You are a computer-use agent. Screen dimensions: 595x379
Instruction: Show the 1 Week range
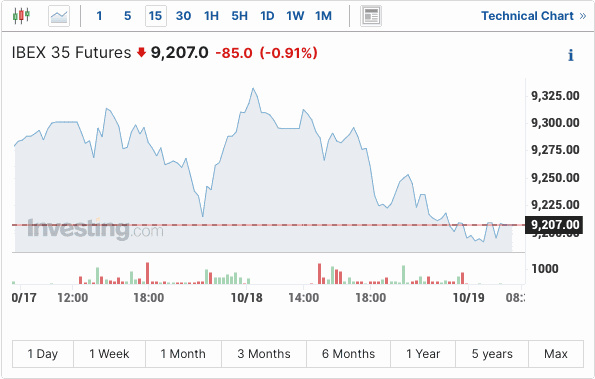pyautogui.click(x=109, y=354)
